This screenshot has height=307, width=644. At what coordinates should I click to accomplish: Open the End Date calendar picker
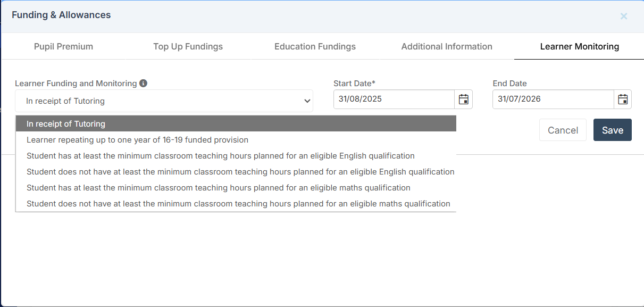tap(623, 99)
